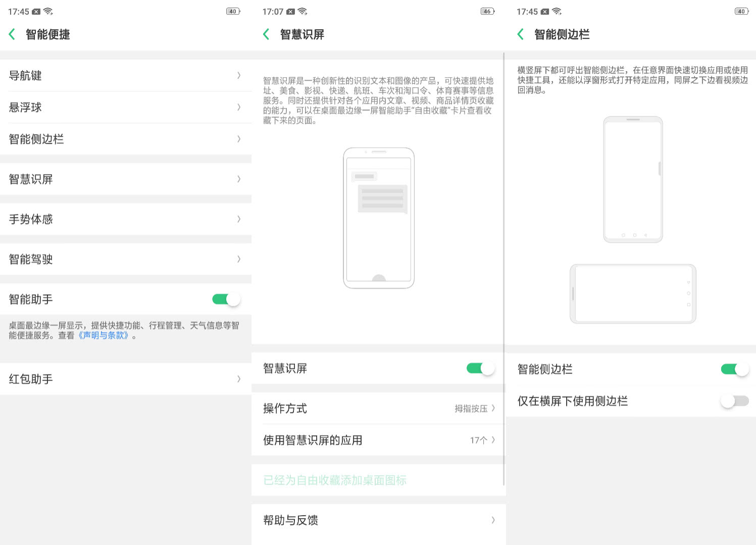Tap 智能助手 label text
Screen dimensions: 756x545
(31, 299)
